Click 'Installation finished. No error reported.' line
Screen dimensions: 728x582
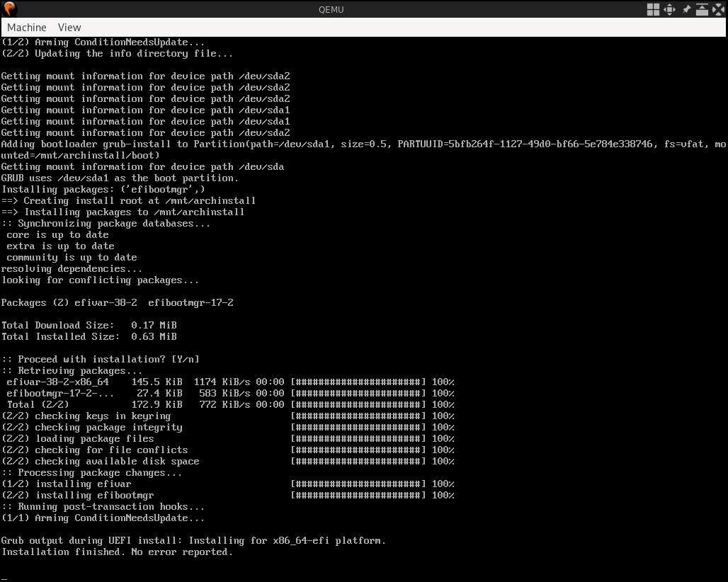pyautogui.click(x=117, y=552)
